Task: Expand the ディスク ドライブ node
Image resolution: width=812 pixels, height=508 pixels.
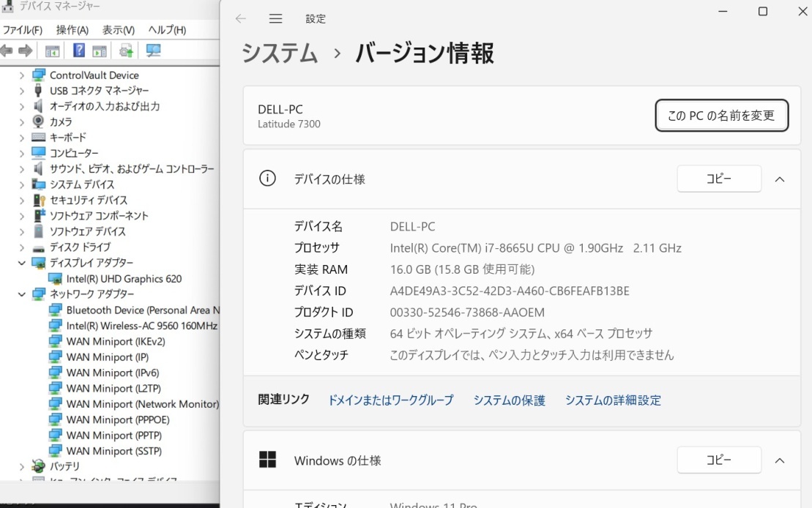Action: 21,247
